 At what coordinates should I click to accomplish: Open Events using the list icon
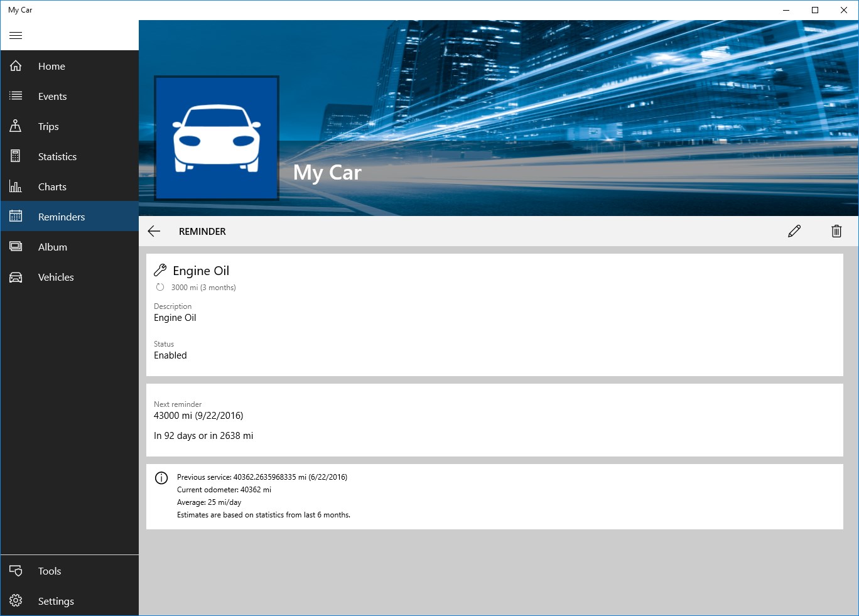[16, 95]
